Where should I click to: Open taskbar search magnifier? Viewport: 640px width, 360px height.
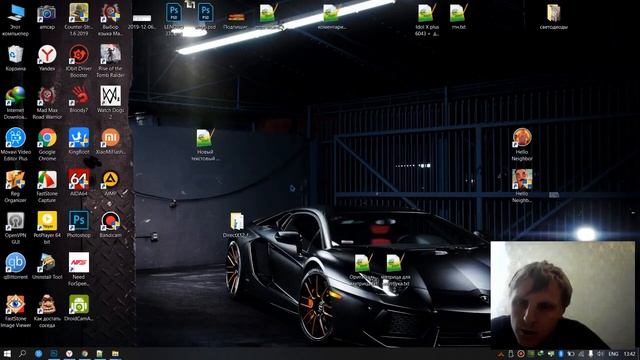[x=22, y=353]
